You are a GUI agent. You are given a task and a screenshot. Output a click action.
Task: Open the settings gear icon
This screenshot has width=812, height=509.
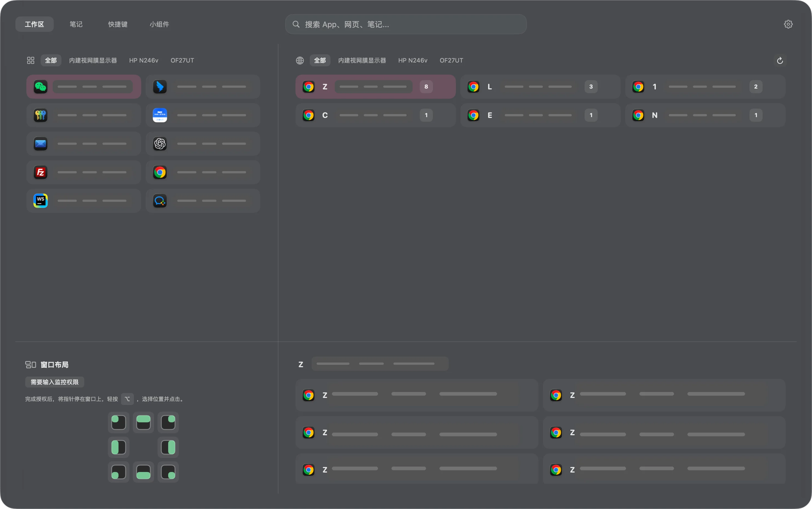click(788, 24)
